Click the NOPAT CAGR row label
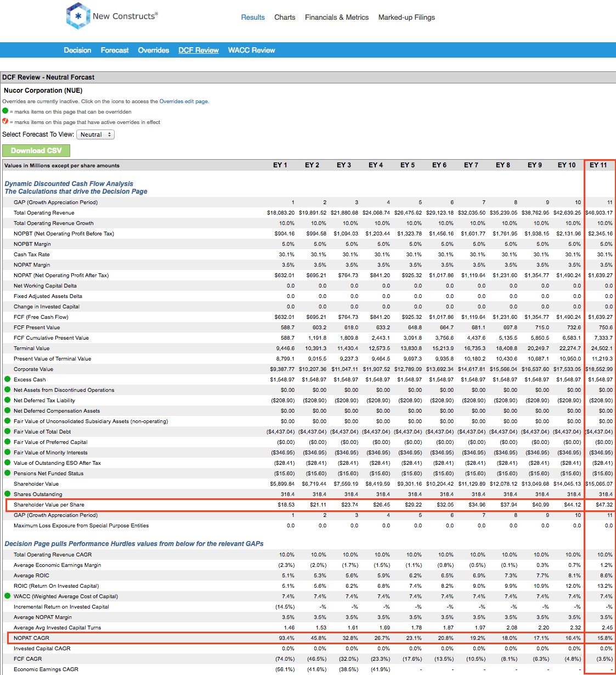This screenshot has height=675, width=616. (31, 638)
